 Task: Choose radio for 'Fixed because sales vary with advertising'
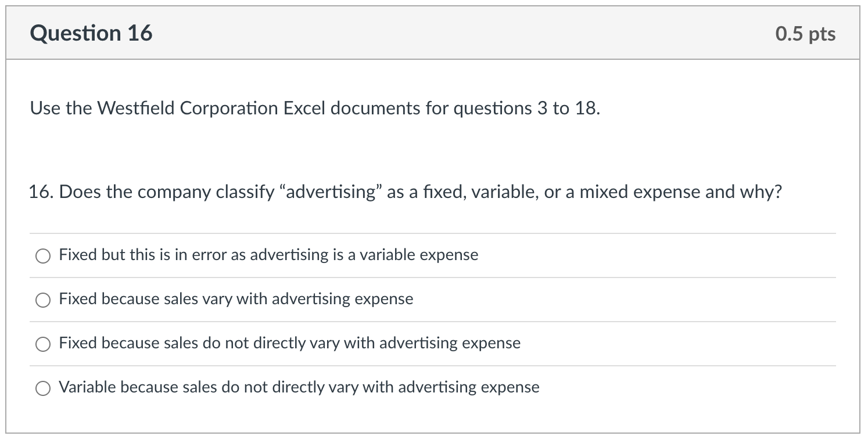[x=43, y=300]
